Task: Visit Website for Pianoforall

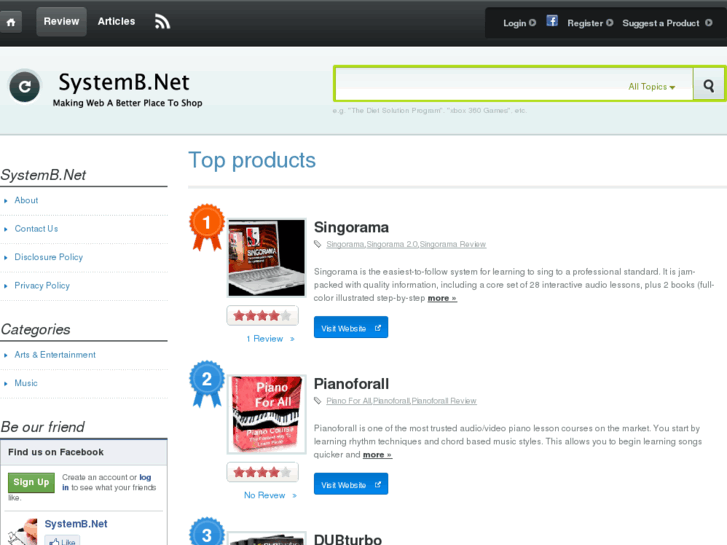Action: click(x=351, y=484)
